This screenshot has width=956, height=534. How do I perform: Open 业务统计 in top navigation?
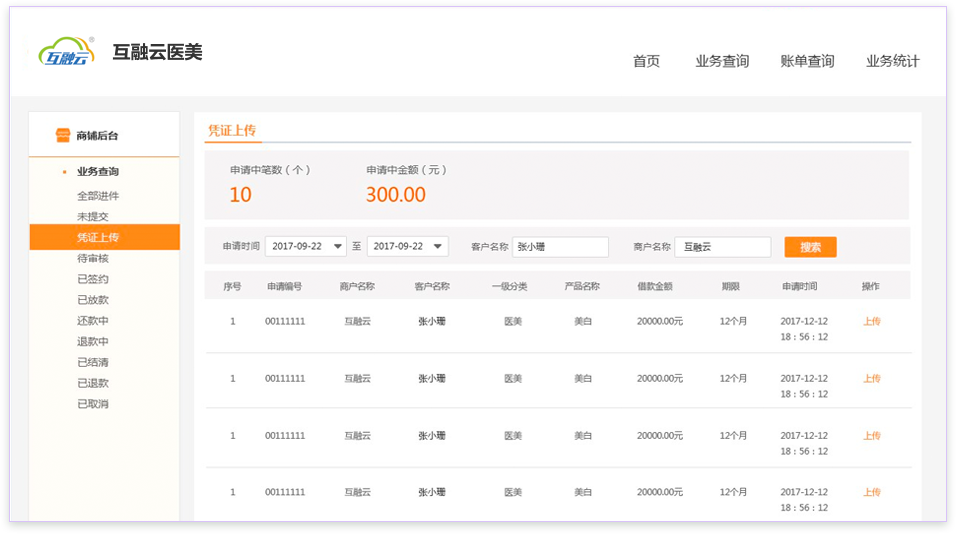892,61
